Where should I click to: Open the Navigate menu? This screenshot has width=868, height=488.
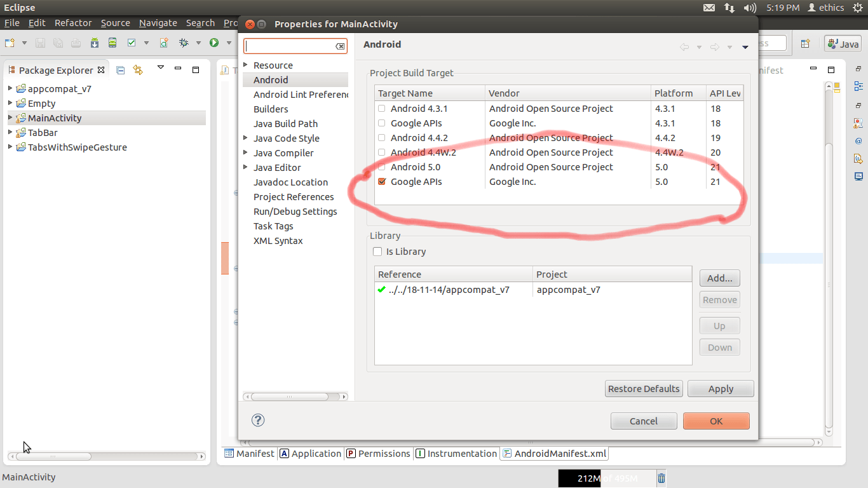[158, 23]
